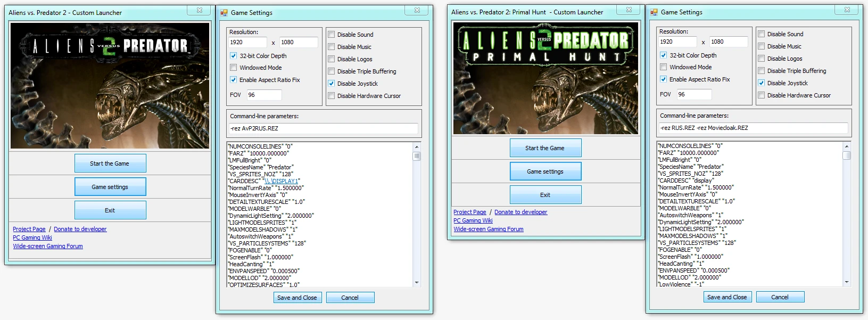Click Exit in the Primal Hunt launcher
The height and width of the screenshot is (320, 868).
(x=545, y=195)
